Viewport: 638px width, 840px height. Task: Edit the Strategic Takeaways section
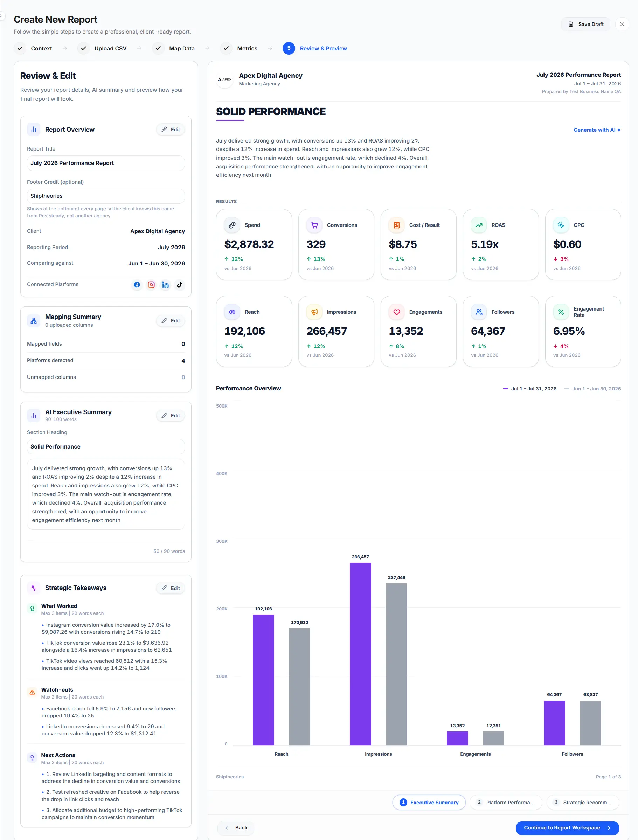(x=171, y=588)
